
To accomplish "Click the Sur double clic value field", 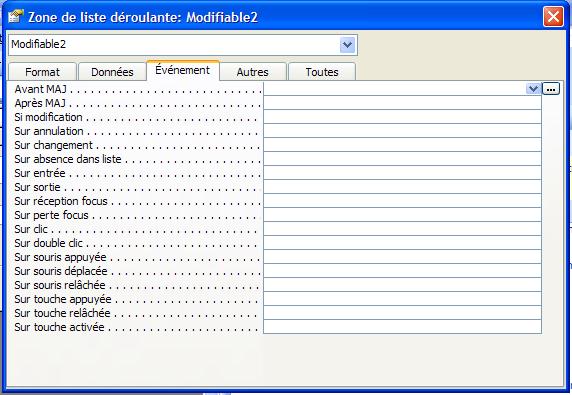I will [402, 243].
